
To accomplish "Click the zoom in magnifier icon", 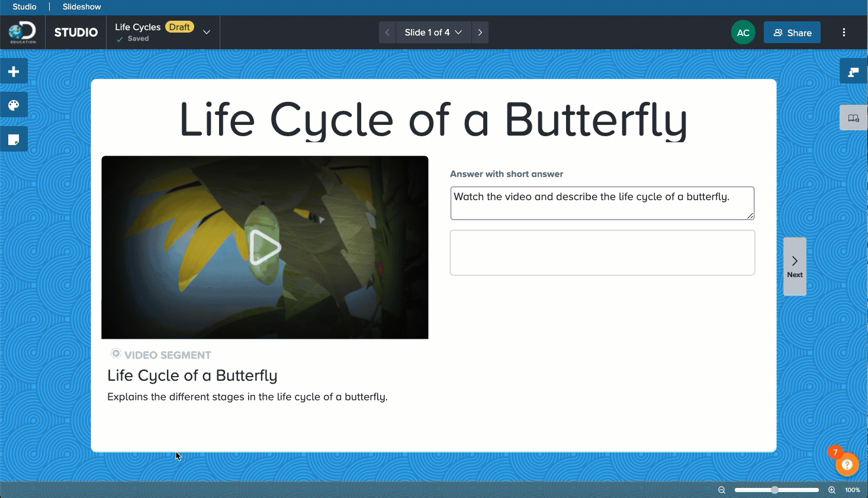I will coord(832,490).
